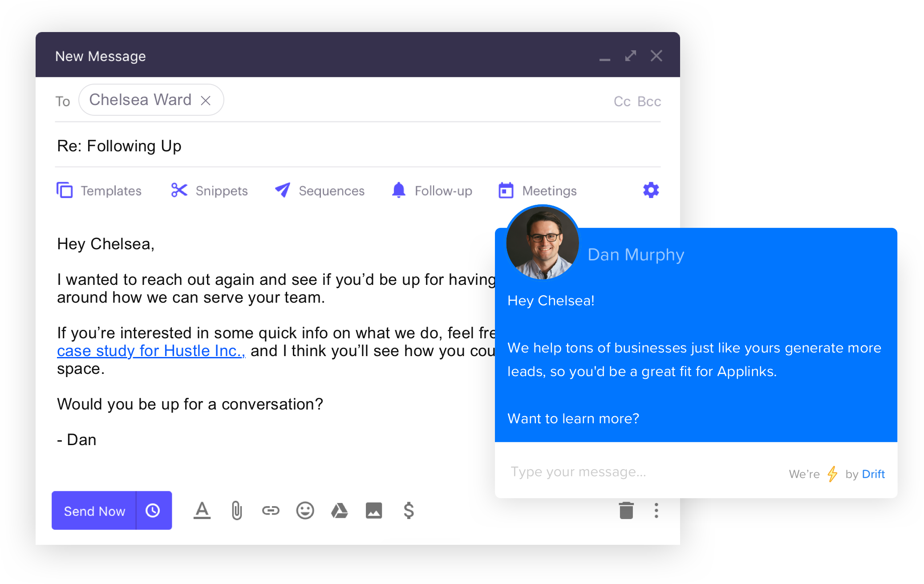The width and height of the screenshot is (924, 584).
Task: Open text formatting options (underlined A)
Action: (x=202, y=511)
